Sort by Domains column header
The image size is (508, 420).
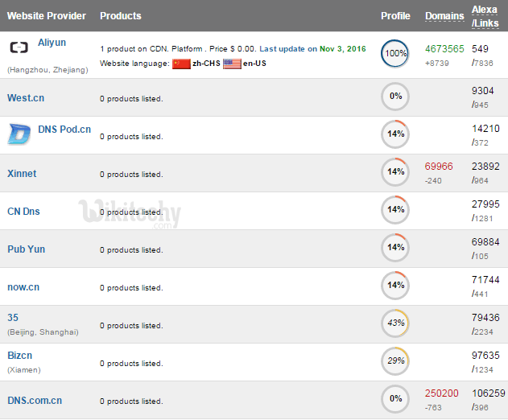click(444, 16)
